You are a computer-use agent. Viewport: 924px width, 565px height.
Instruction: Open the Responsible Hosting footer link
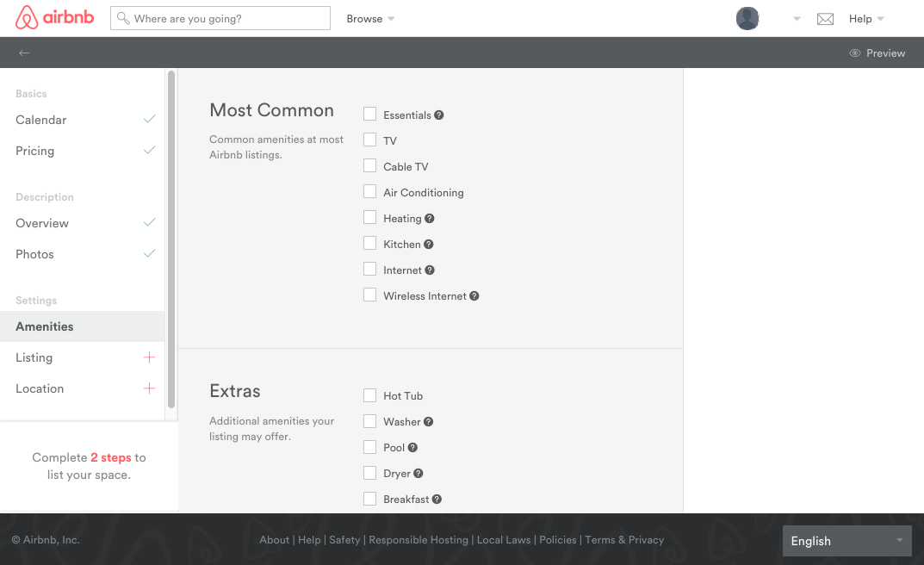click(x=419, y=540)
